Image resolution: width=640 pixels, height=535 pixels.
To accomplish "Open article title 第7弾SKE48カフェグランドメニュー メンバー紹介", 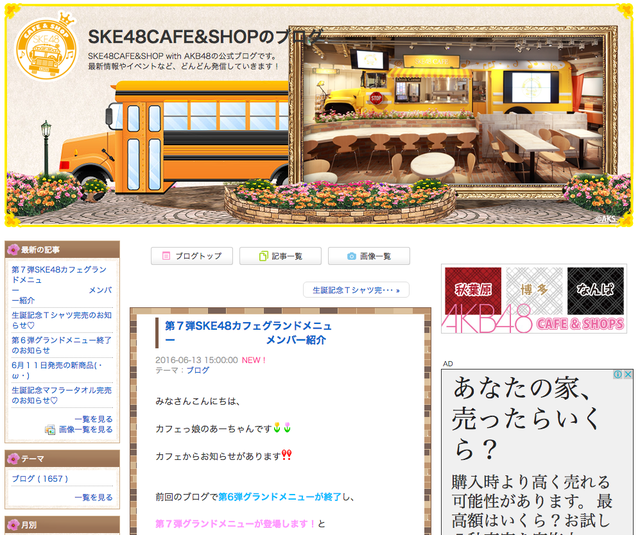I will (248, 333).
